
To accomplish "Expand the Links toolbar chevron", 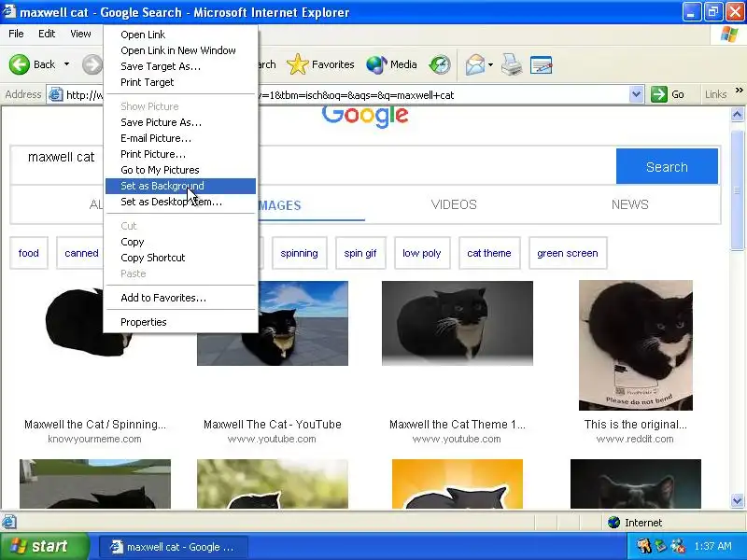I will coord(739,90).
